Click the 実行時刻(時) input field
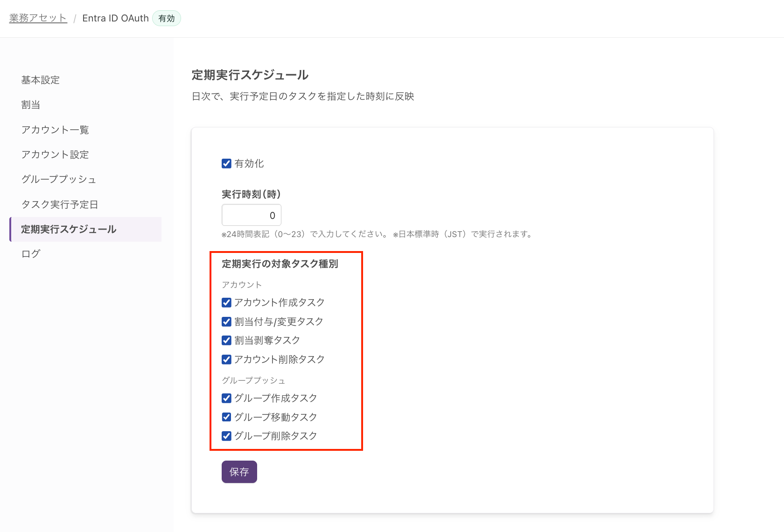 click(x=251, y=215)
